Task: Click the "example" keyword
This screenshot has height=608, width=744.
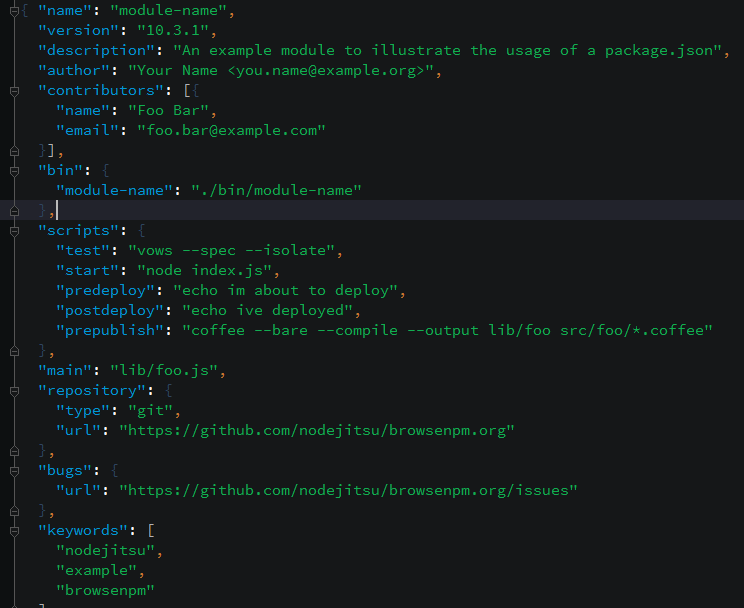Action: [96, 571]
